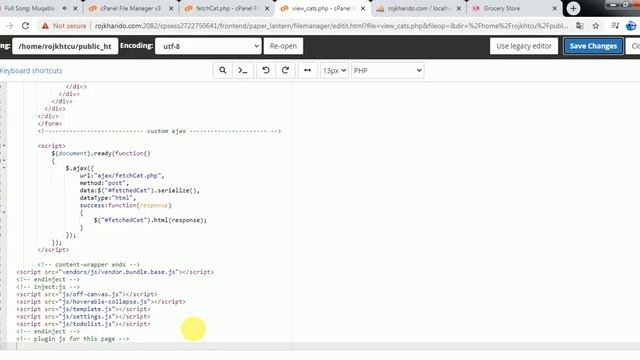
Task: Open a new browser tab
Action: click(573, 8)
